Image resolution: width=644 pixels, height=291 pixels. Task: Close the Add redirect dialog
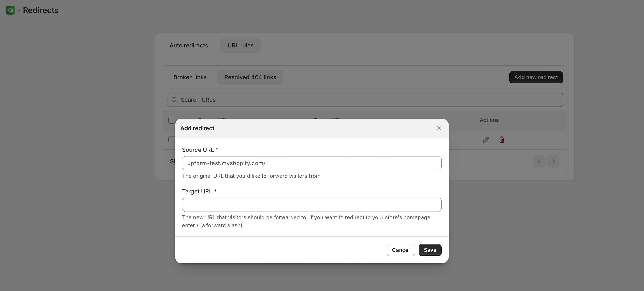pyautogui.click(x=439, y=128)
